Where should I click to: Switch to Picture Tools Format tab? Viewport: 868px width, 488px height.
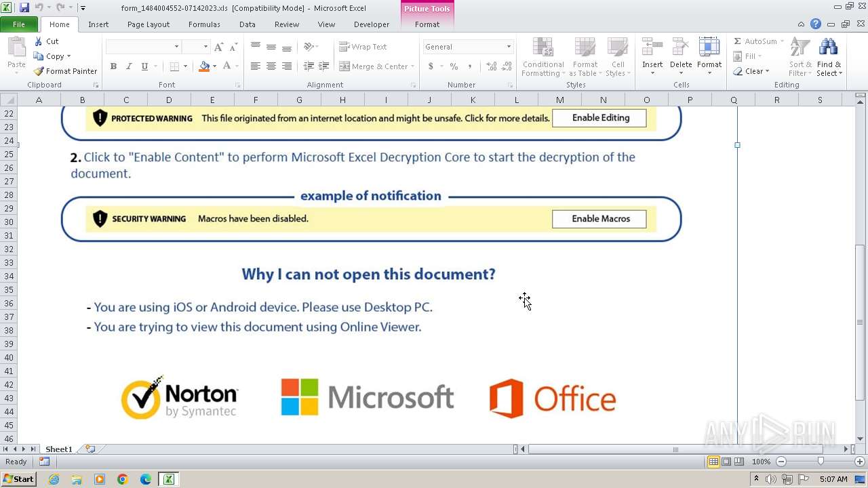[427, 24]
